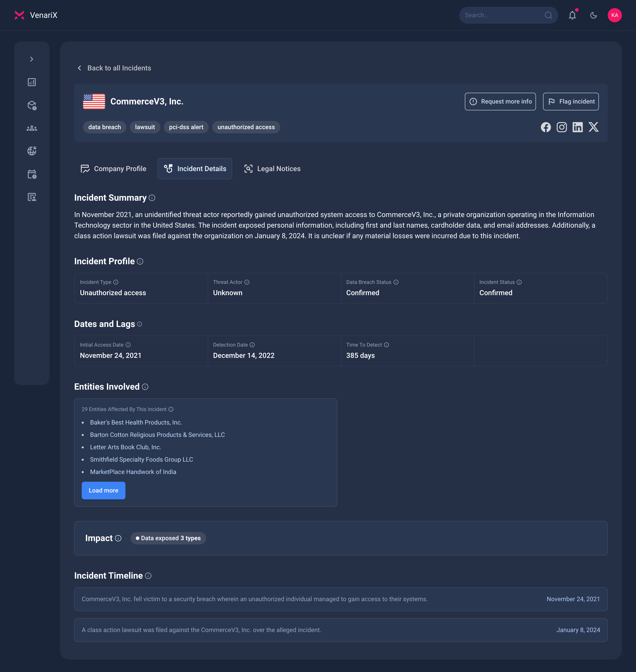
Task: Select the January 8, 2024 timeline entry
Action: click(x=341, y=630)
